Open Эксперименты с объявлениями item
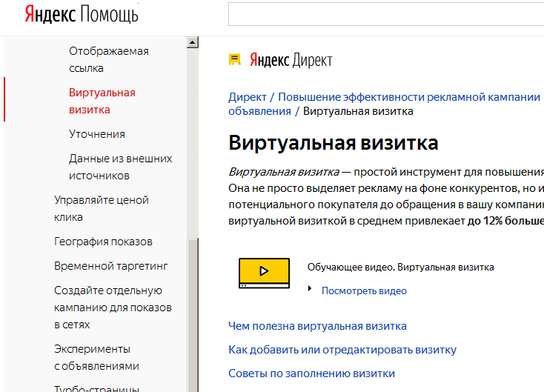The height and width of the screenshot is (392, 544). (96, 357)
